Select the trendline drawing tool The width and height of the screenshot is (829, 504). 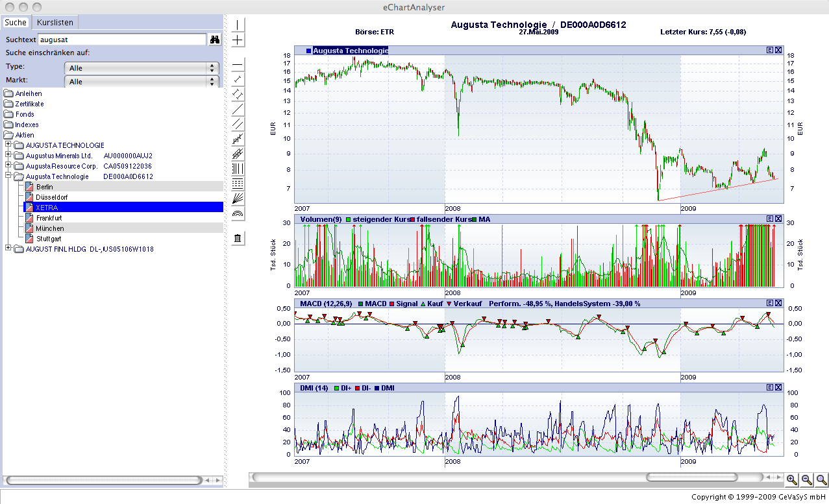[x=237, y=110]
